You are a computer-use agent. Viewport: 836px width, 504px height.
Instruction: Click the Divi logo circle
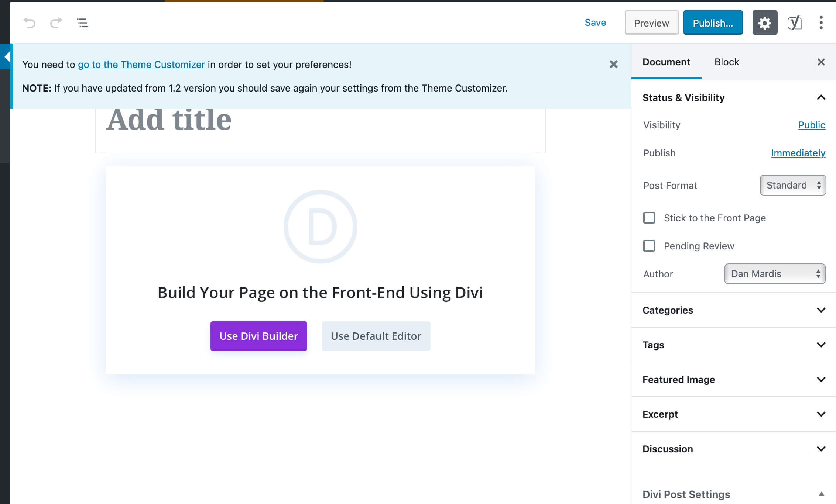pos(320,227)
